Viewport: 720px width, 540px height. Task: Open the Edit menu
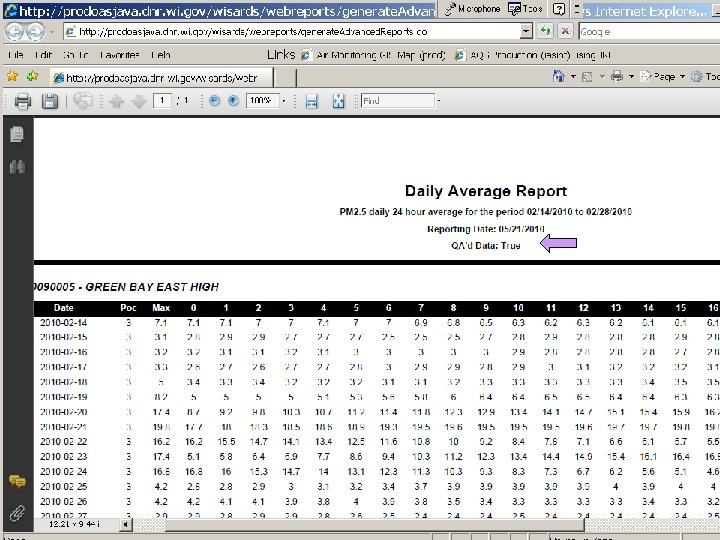coord(44,55)
